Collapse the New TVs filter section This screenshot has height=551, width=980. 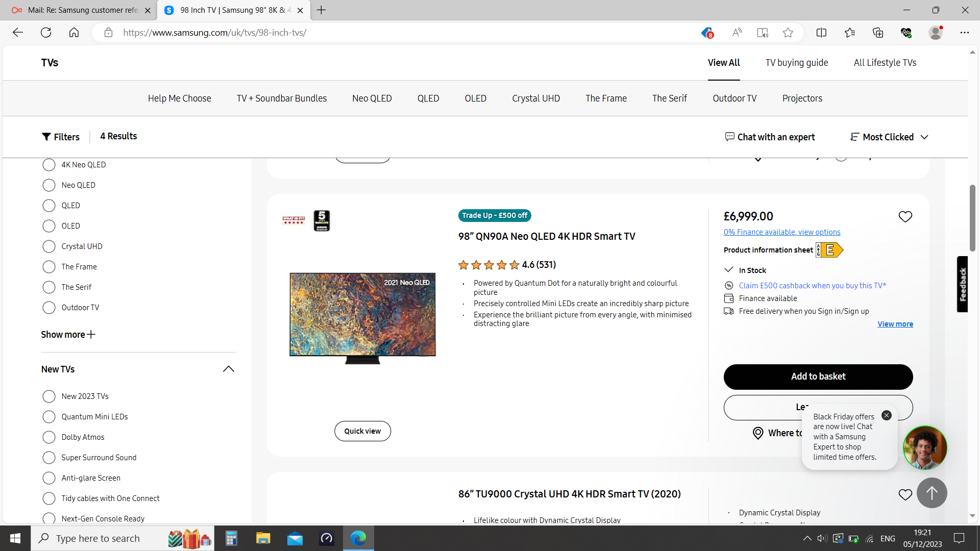tap(228, 369)
